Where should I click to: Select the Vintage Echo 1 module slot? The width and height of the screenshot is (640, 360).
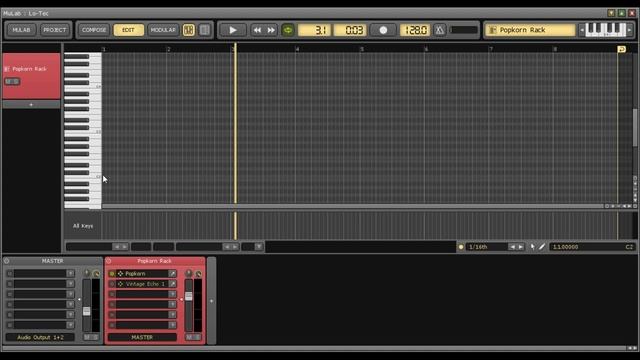pyautogui.click(x=142, y=284)
